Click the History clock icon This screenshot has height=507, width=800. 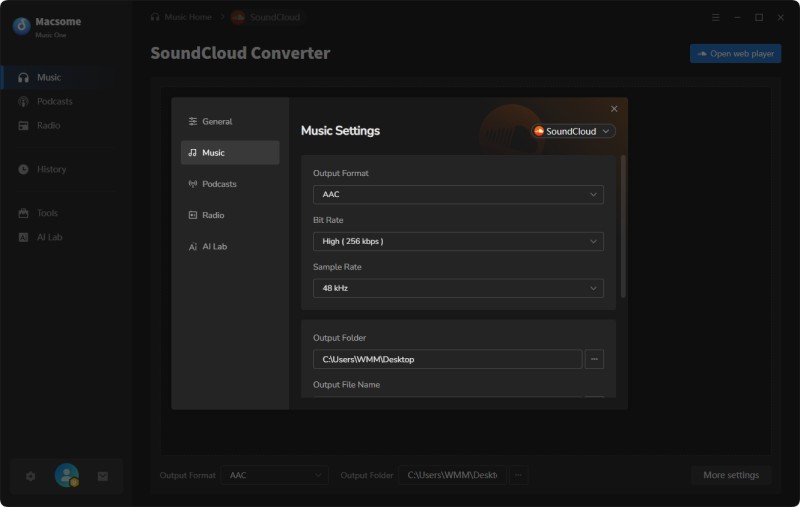point(23,169)
